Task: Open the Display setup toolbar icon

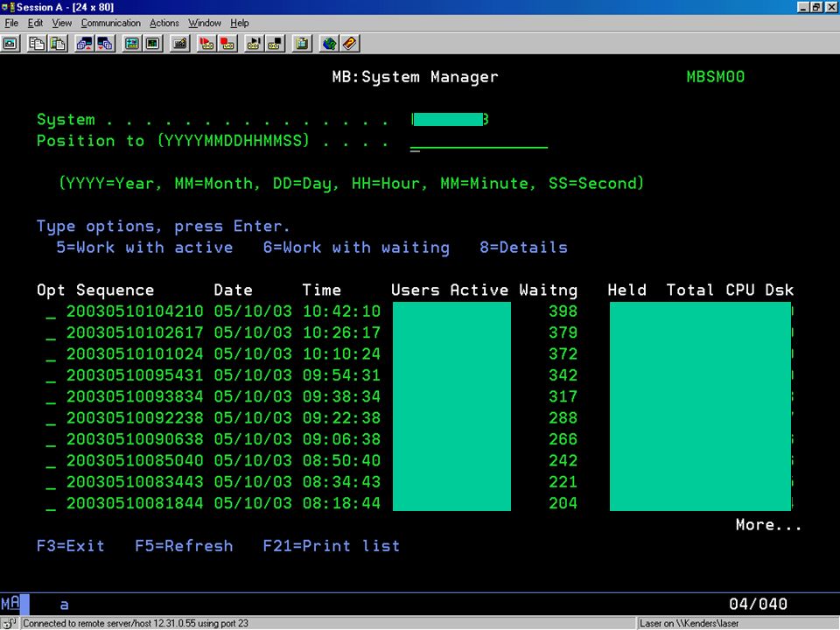Action: [x=132, y=44]
